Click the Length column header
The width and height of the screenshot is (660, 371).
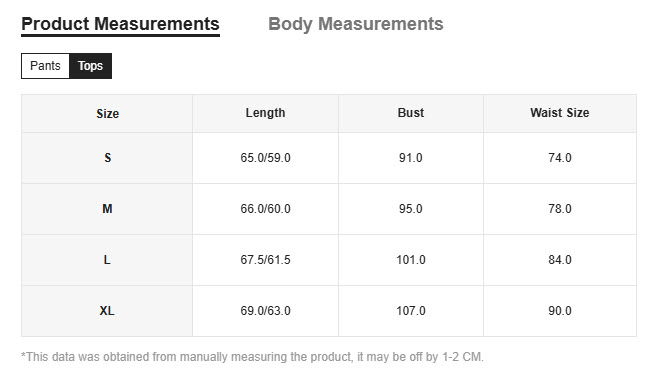pyautogui.click(x=265, y=113)
